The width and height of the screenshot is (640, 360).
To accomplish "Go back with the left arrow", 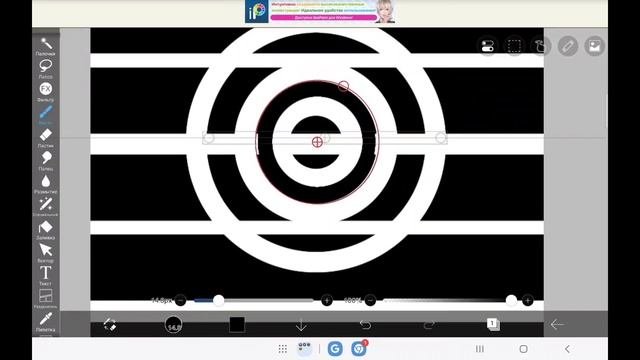I will 557,324.
